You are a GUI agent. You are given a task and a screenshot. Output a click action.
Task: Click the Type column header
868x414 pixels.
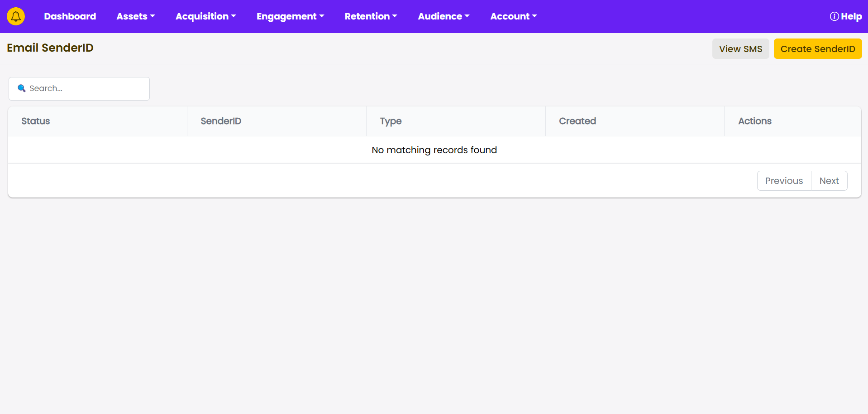click(391, 121)
